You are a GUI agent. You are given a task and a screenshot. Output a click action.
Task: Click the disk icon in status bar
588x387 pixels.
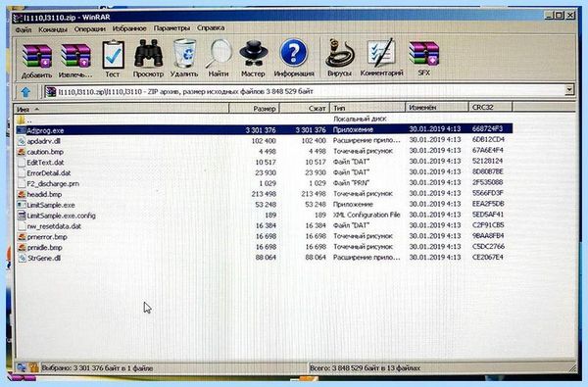[22, 367]
